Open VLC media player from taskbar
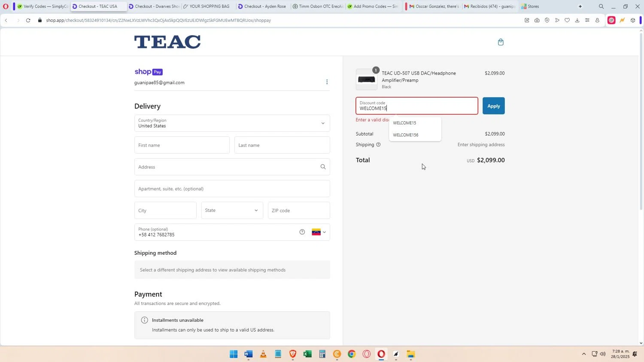Screen dimensions: 644x362 263,354
